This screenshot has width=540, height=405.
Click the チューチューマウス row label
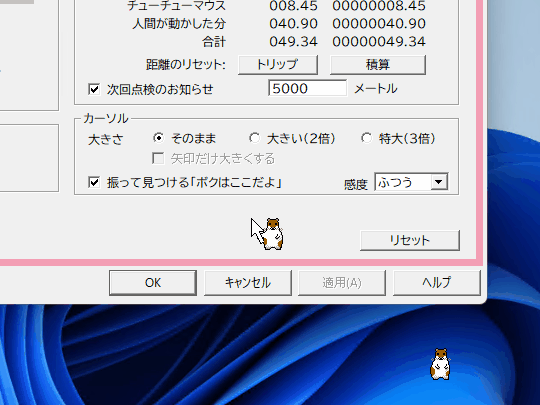pyautogui.click(x=177, y=6)
